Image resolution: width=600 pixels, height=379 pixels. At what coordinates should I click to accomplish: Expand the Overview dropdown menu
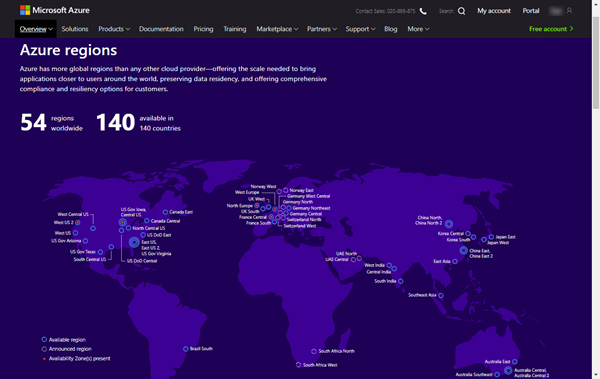tap(36, 29)
